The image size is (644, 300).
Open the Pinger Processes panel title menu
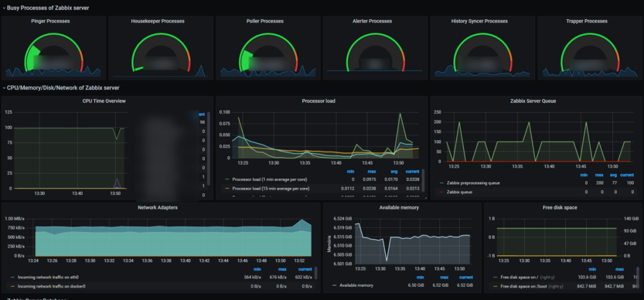coord(51,21)
